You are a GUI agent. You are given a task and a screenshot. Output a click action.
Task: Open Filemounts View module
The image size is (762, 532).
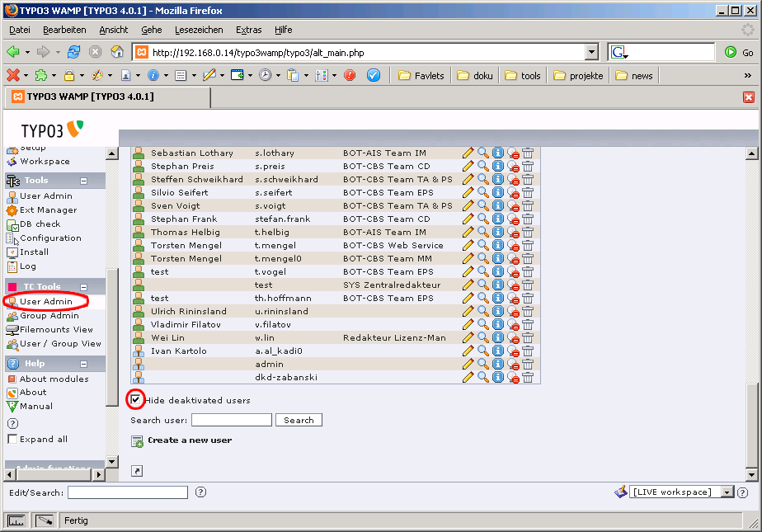[x=49, y=330]
